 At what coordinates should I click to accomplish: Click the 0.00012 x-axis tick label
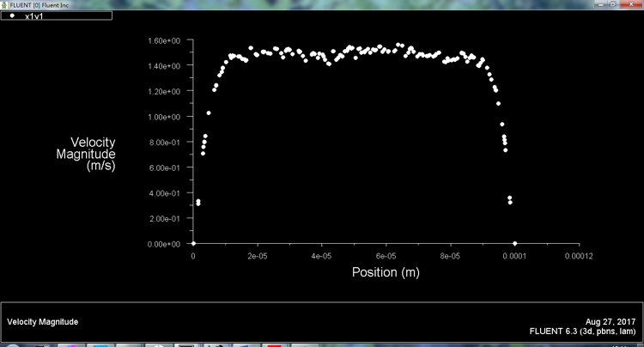coord(579,256)
